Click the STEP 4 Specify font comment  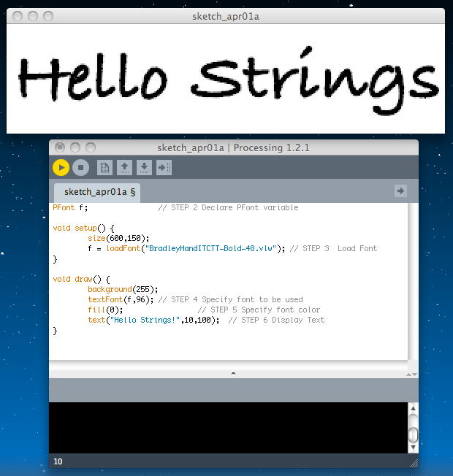[x=231, y=299]
